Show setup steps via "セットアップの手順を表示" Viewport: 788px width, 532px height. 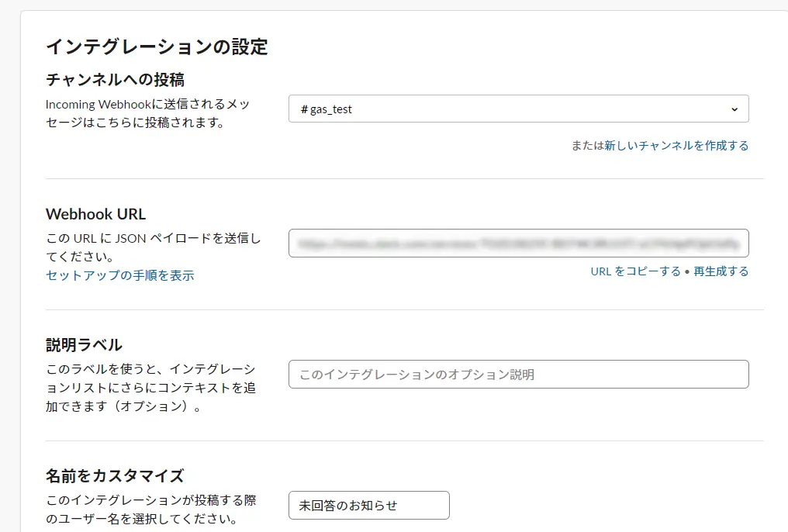pos(117,275)
